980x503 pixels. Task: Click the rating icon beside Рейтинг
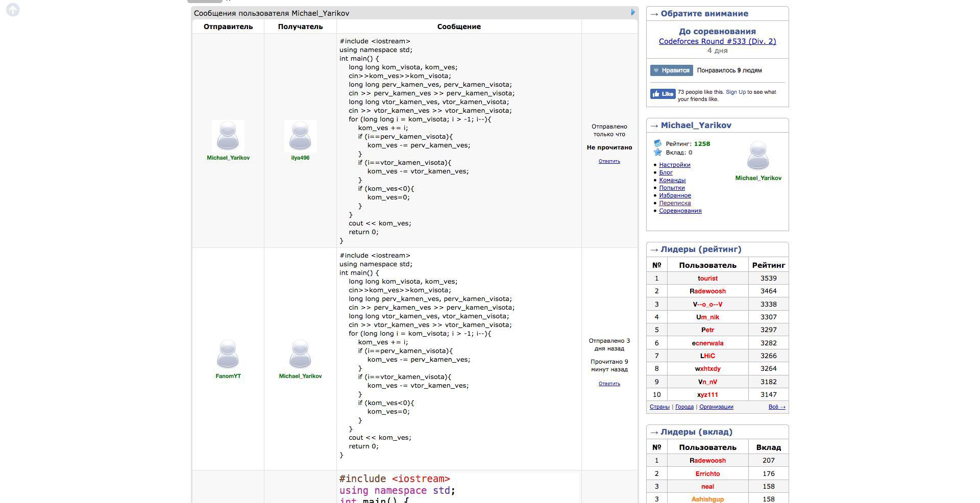(658, 143)
